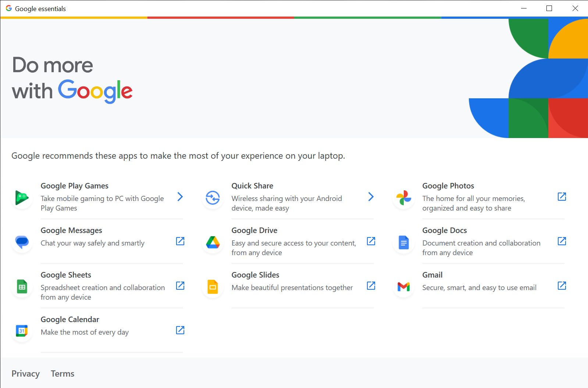Click 'Wireless sharing with your Android device' description
Image resolution: width=588 pixels, height=388 pixels.
pyautogui.click(x=287, y=203)
